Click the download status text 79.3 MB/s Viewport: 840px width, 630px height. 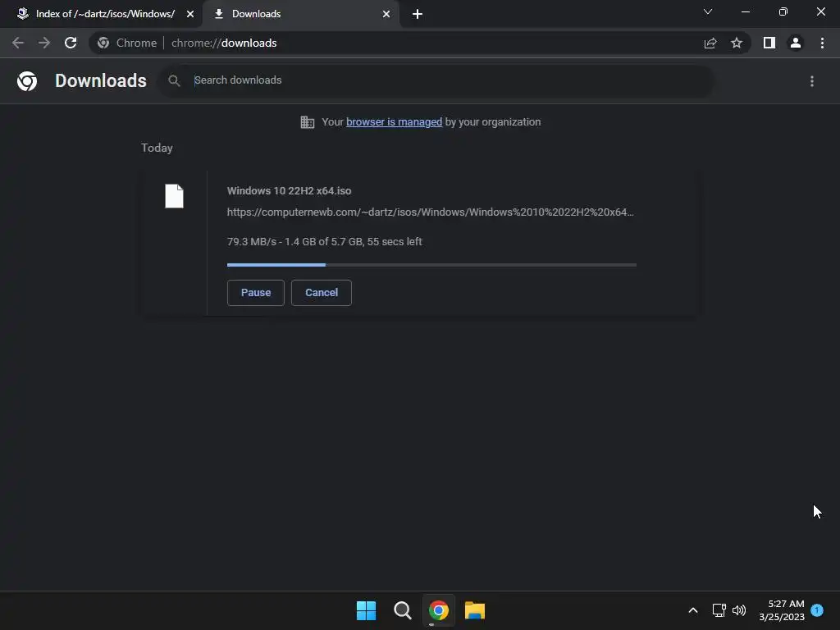pos(325,242)
